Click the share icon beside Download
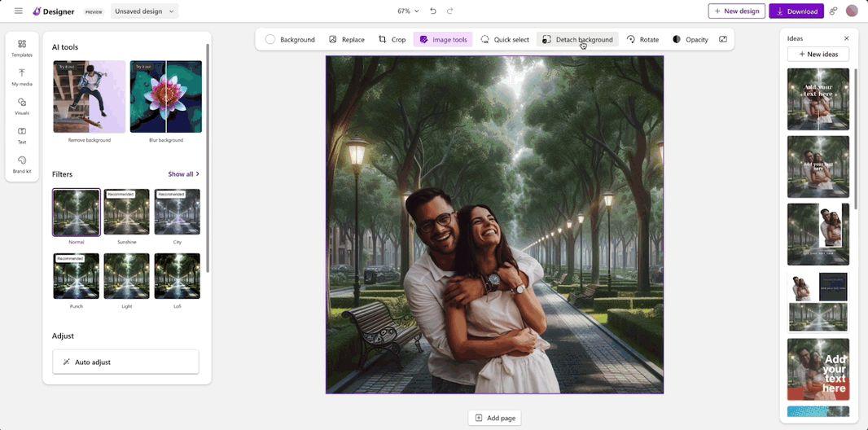 [833, 11]
